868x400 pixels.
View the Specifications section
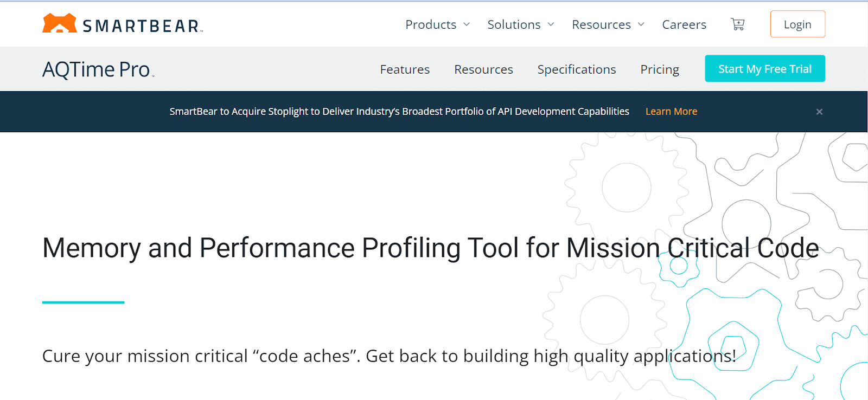point(577,69)
